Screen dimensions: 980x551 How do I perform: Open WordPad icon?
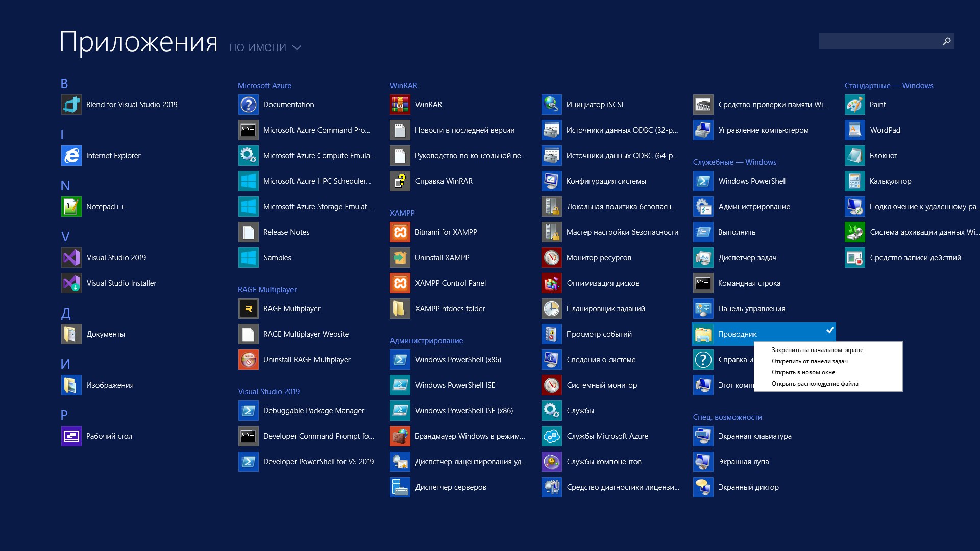pos(855,130)
